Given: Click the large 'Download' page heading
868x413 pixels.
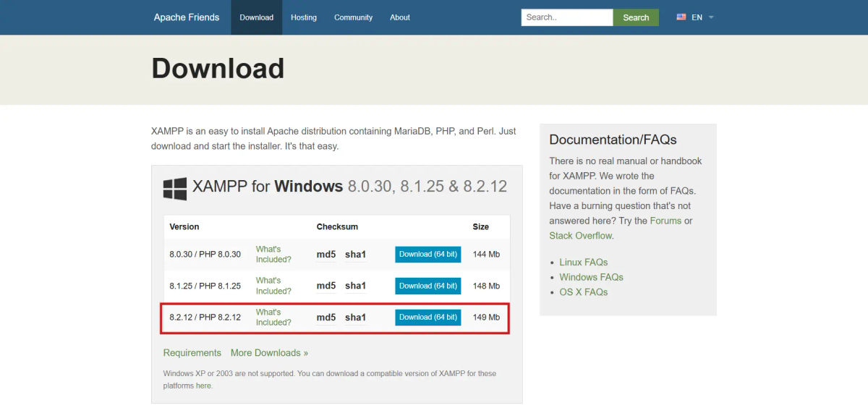Looking at the screenshot, I should coord(218,69).
